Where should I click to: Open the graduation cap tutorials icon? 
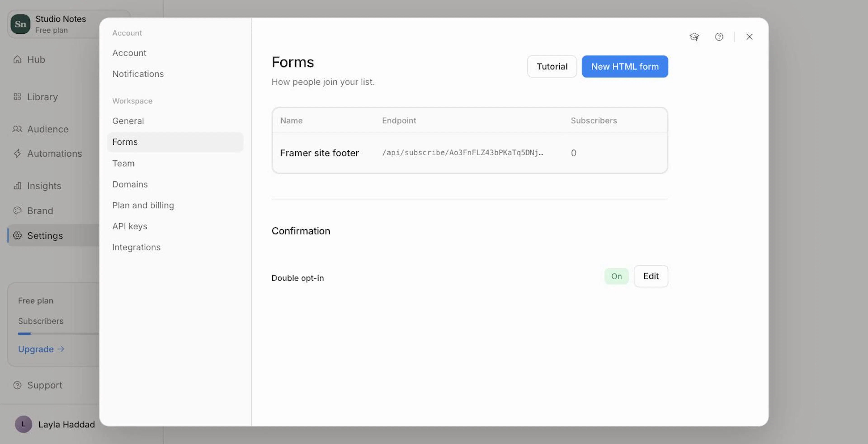(x=694, y=37)
